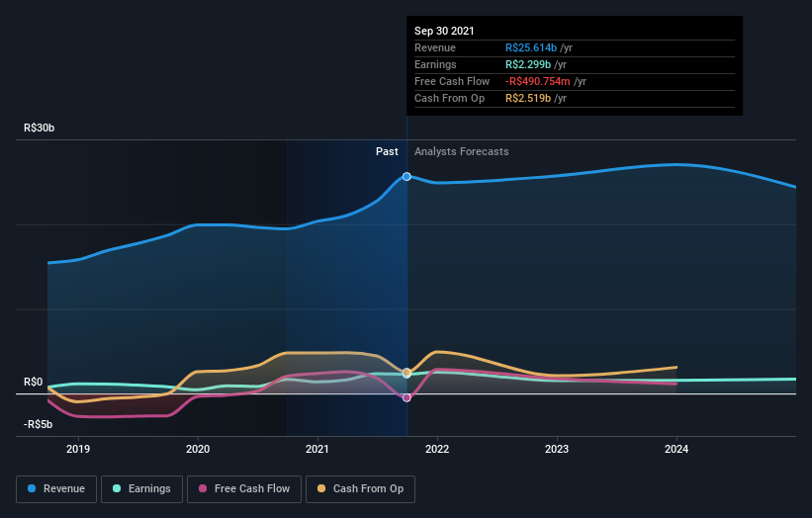Toggle the Revenue legend button

tap(56, 489)
